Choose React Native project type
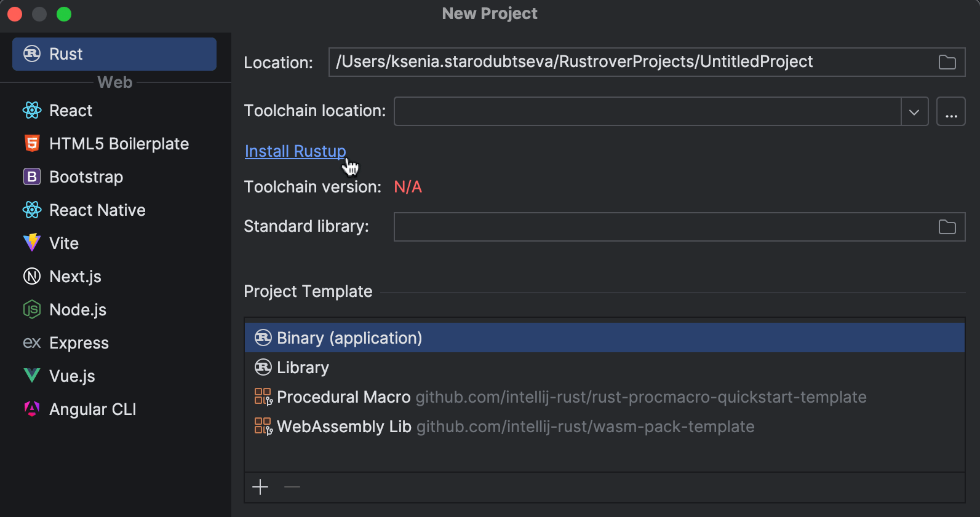The width and height of the screenshot is (980, 517). 97,210
